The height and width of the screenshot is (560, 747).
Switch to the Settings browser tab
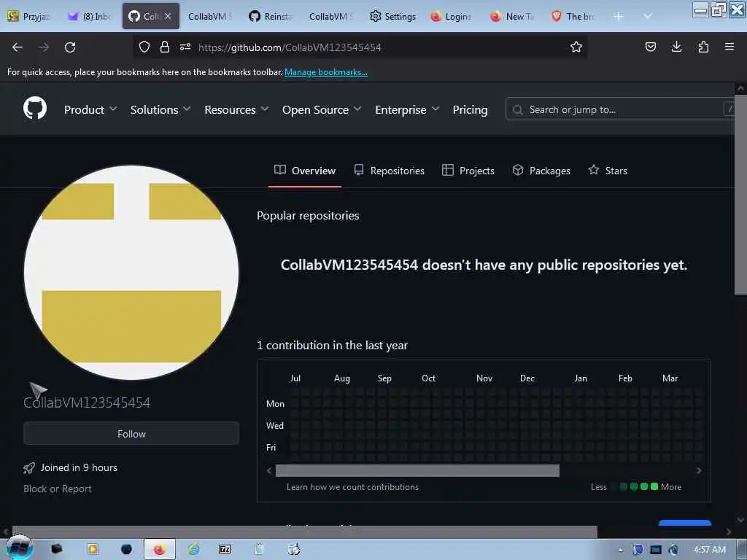393,16
